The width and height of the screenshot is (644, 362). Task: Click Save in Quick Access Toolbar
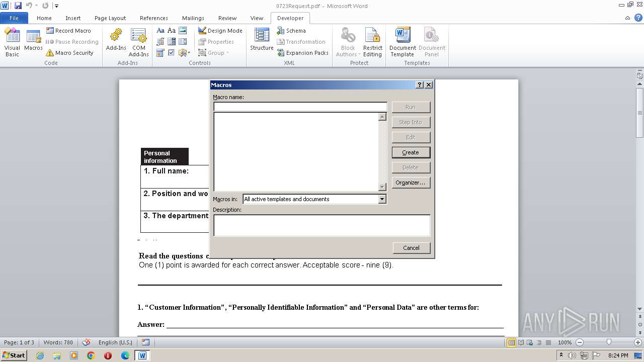coord(18,6)
